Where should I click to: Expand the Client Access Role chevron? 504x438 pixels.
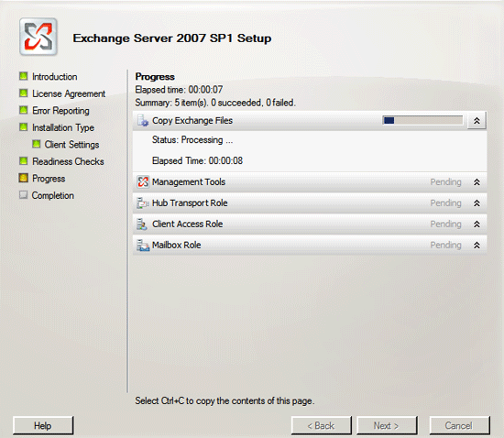click(x=477, y=224)
